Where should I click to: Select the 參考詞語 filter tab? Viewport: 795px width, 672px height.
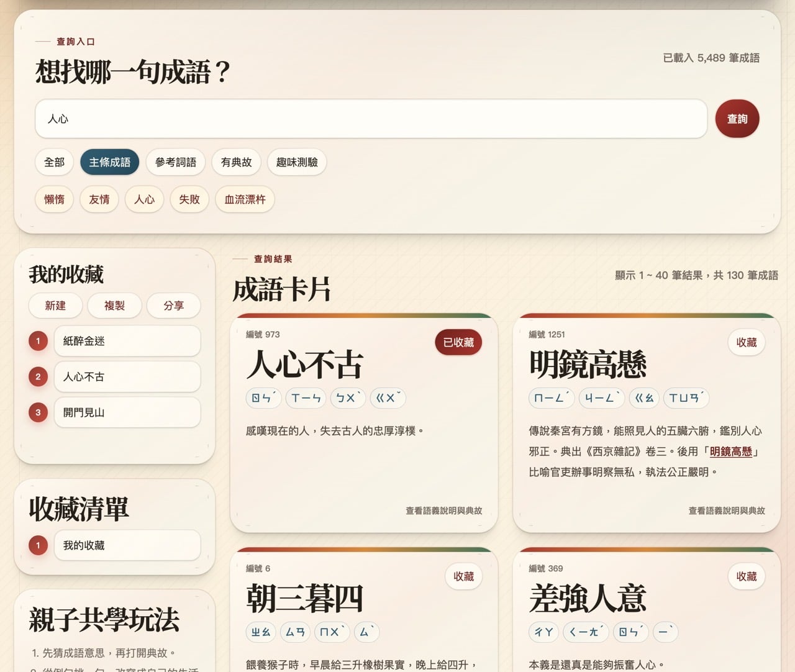click(176, 162)
